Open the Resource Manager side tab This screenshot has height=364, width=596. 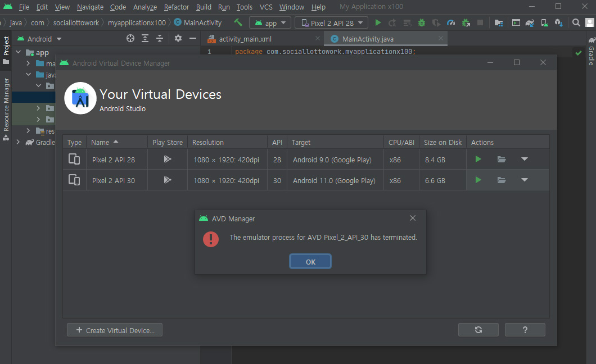pyautogui.click(x=6, y=110)
